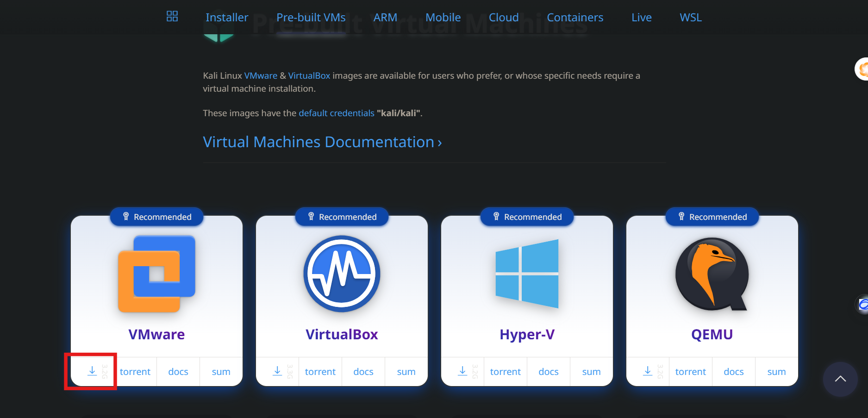868x418 pixels.
Task: Click Recommended badge above VirtualBox card
Action: coord(342,217)
